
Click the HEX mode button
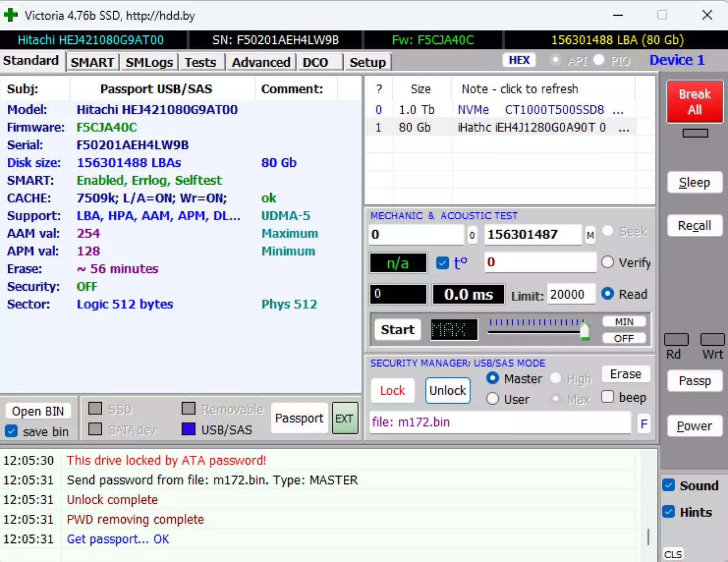point(519,60)
